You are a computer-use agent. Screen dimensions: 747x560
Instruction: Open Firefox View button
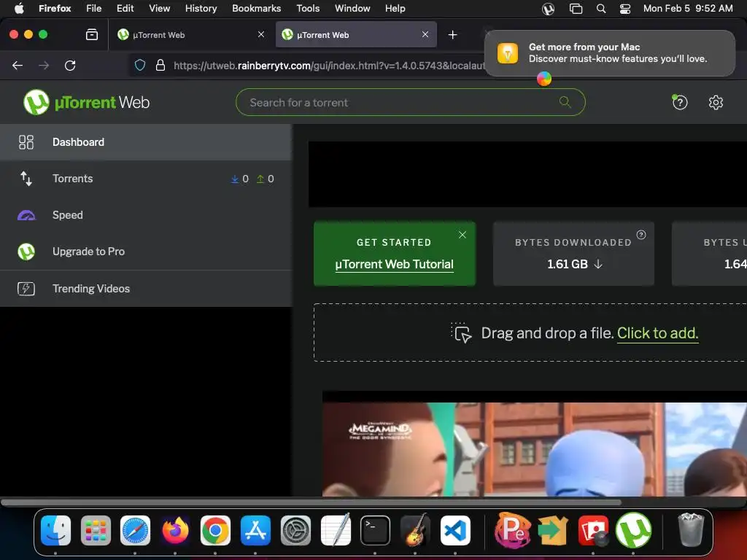(92, 34)
